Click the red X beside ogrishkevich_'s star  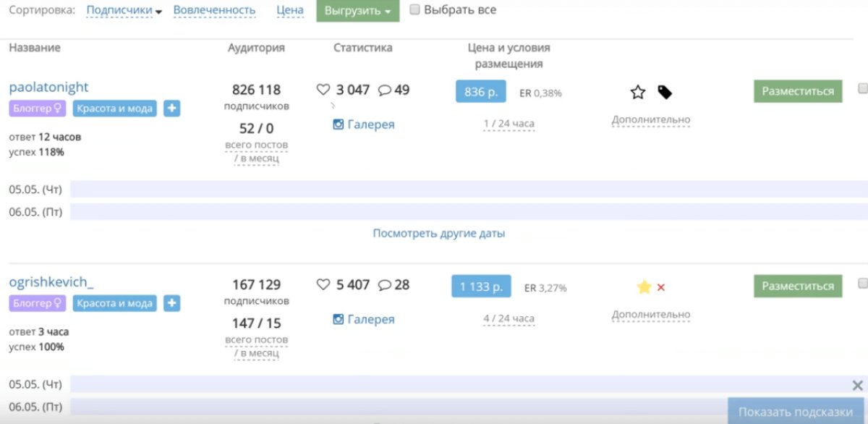pos(661,287)
